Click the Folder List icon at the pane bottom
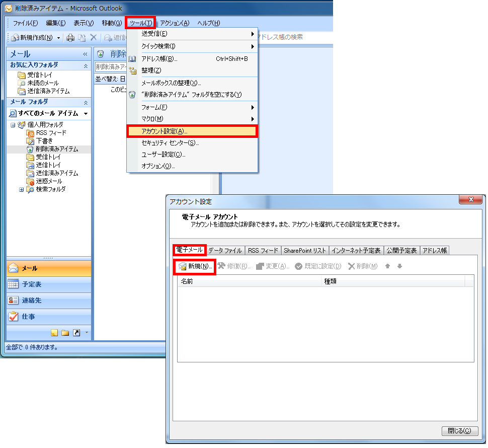Screen dimensions: 488x448 (x=65, y=333)
